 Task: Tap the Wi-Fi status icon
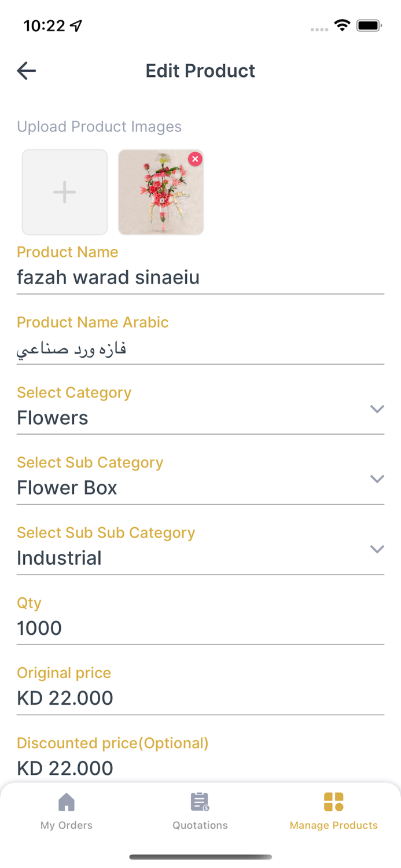click(x=342, y=25)
